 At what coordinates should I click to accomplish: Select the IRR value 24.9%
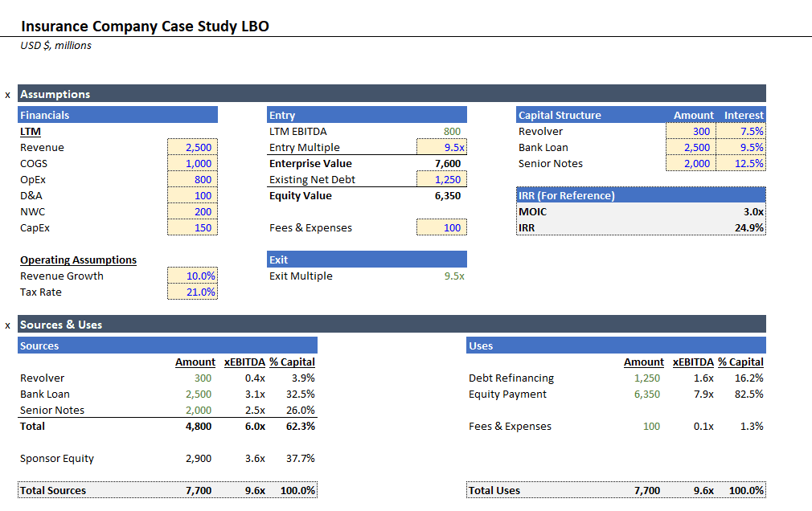pos(748,228)
